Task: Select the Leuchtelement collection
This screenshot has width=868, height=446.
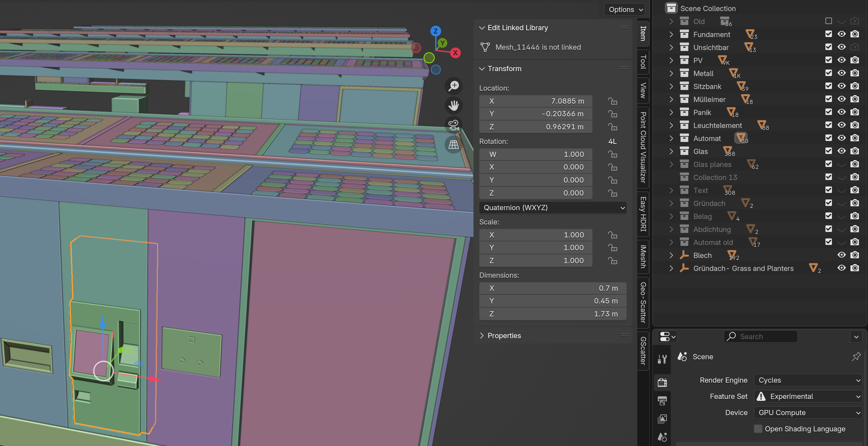Action: pos(718,125)
